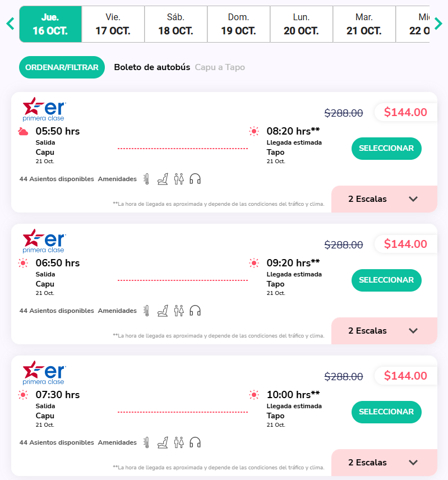This screenshot has height=480, width=448.
Task: Click the headphones icon on 07:30 trip
Action: pos(195,442)
